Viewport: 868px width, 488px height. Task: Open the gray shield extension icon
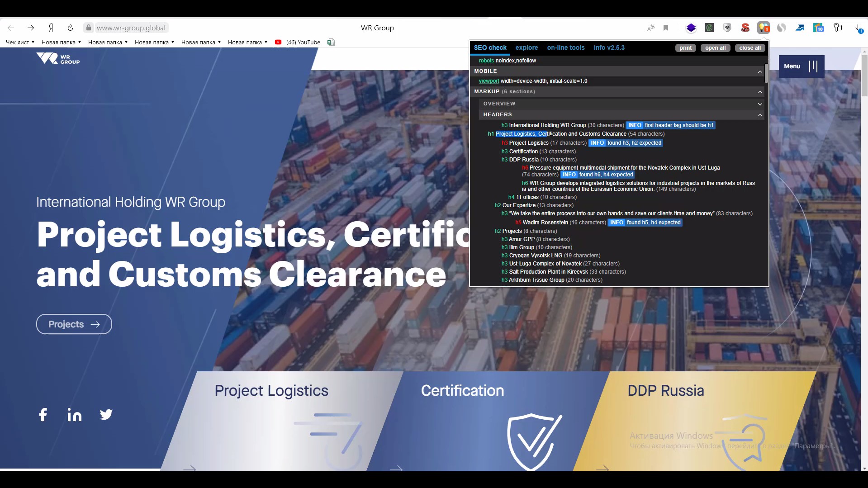click(x=727, y=28)
